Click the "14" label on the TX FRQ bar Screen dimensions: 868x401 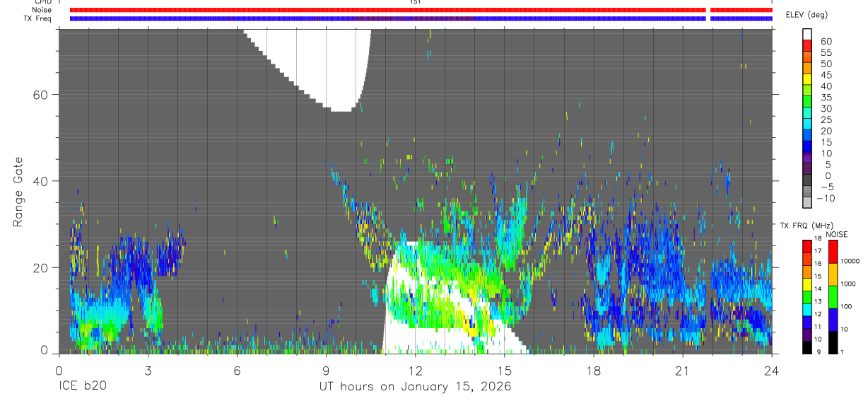[817, 289]
